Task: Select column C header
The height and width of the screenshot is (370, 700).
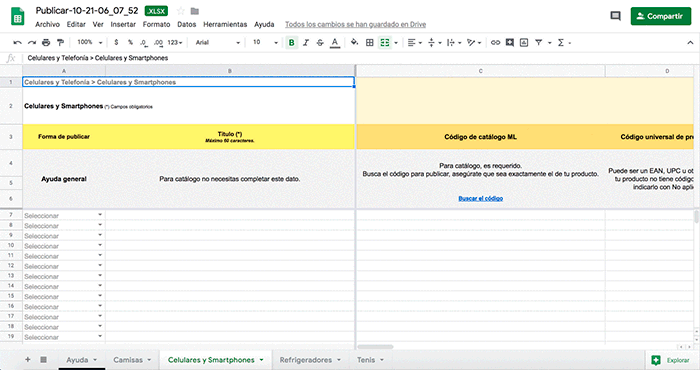Action: pyautogui.click(x=480, y=71)
